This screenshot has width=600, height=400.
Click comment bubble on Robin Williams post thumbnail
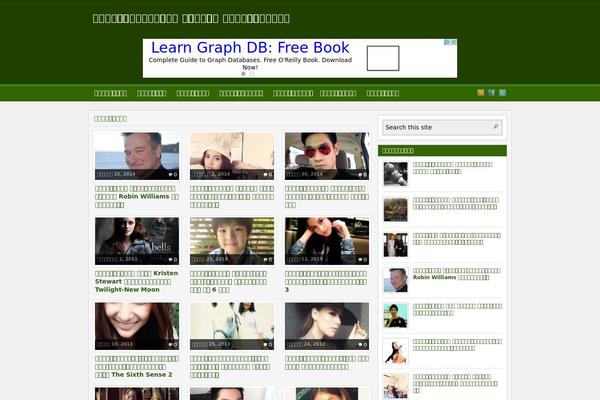(x=173, y=175)
